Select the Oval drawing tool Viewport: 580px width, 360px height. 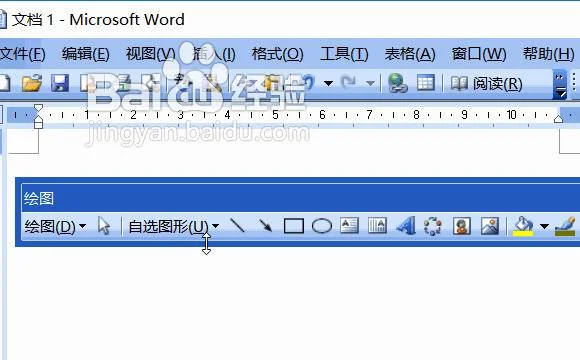coord(322,226)
